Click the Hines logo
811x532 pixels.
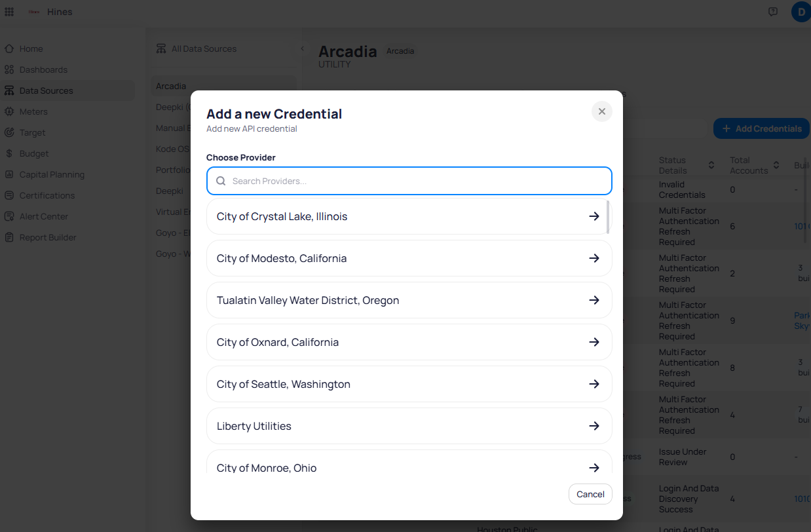click(x=33, y=12)
